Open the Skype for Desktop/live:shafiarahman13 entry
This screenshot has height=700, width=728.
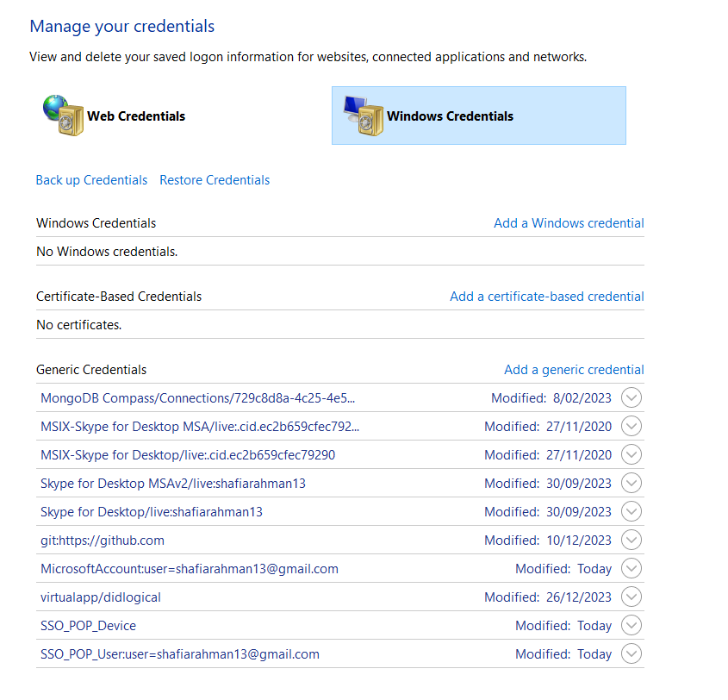[x=152, y=511]
